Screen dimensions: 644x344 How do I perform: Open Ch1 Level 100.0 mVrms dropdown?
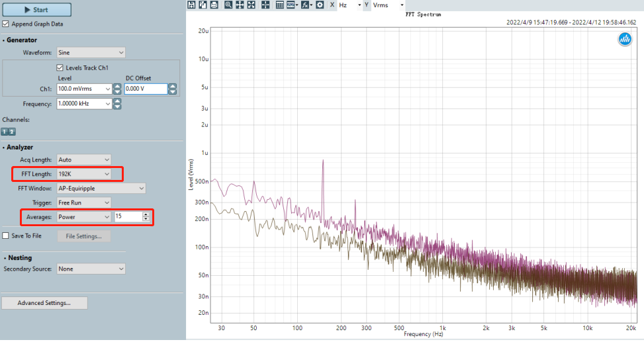tap(84, 89)
